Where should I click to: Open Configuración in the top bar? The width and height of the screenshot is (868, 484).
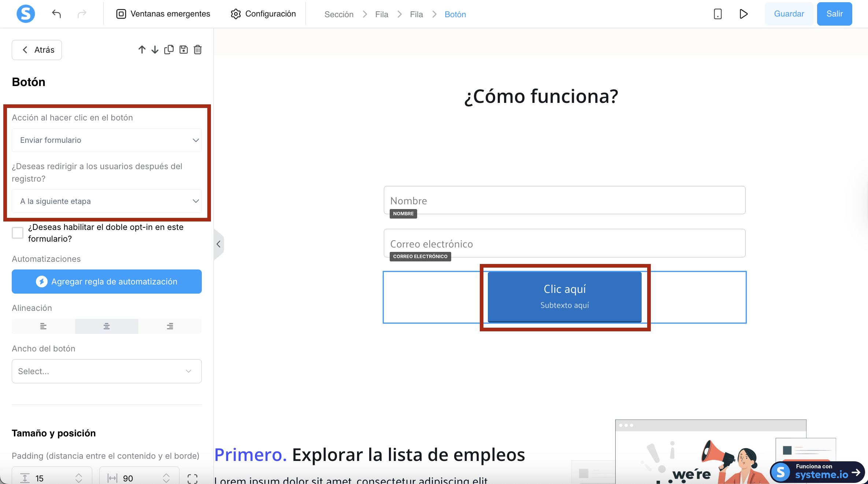(263, 14)
